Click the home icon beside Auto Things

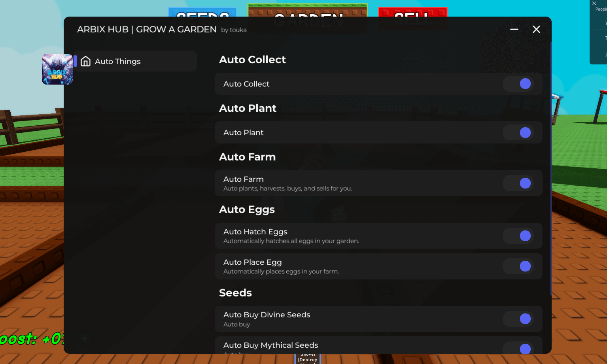[x=86, y=61]
